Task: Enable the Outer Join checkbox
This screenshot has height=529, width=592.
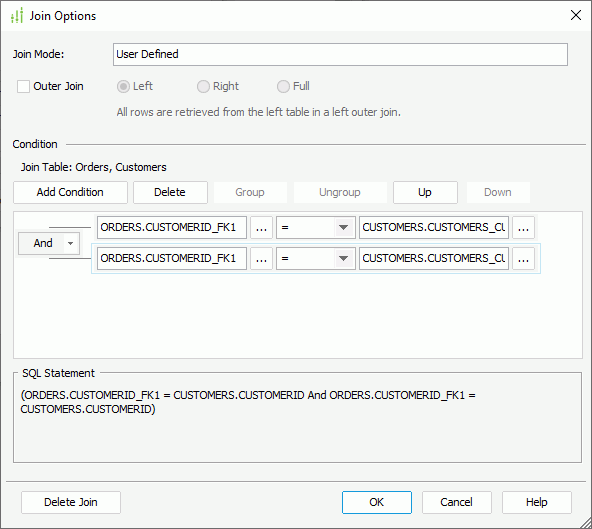Action: pos(23,86)
